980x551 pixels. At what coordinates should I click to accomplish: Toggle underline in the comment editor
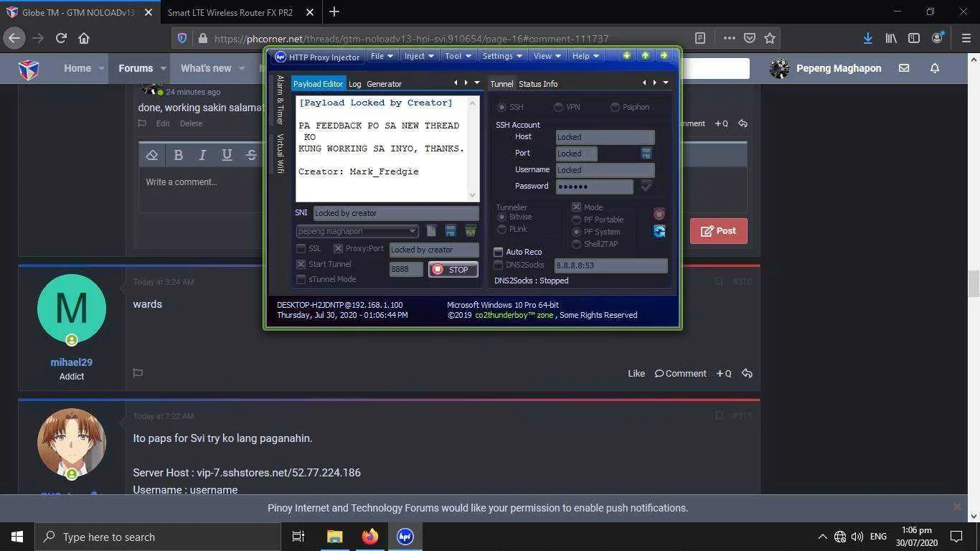(227, 154)
